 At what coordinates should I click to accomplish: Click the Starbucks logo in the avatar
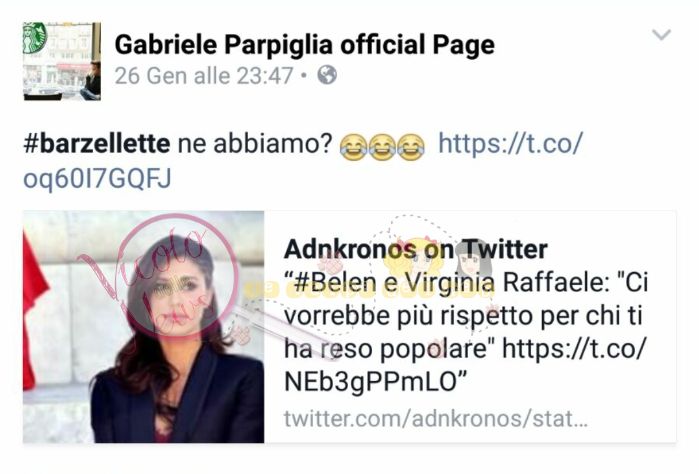coord(35,37)
